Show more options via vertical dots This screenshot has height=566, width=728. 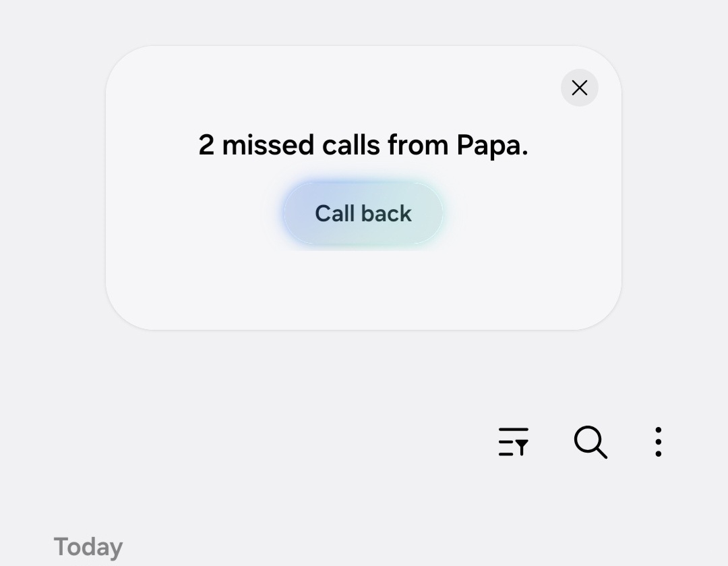click(658, 442)
